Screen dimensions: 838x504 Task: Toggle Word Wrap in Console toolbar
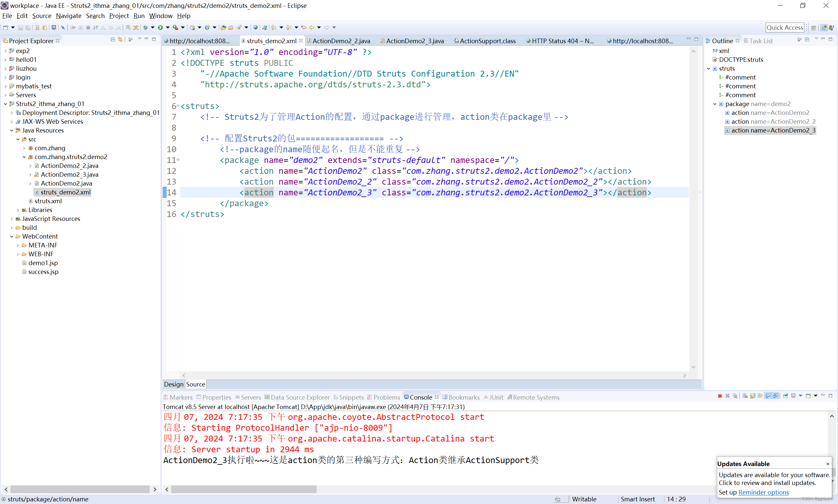coord(760,396)
